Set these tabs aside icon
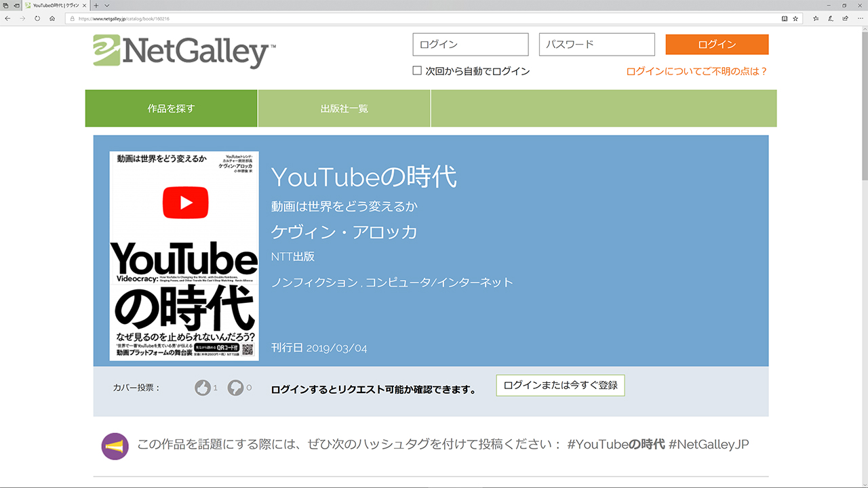The image size is (868, 488). point(16,5)
